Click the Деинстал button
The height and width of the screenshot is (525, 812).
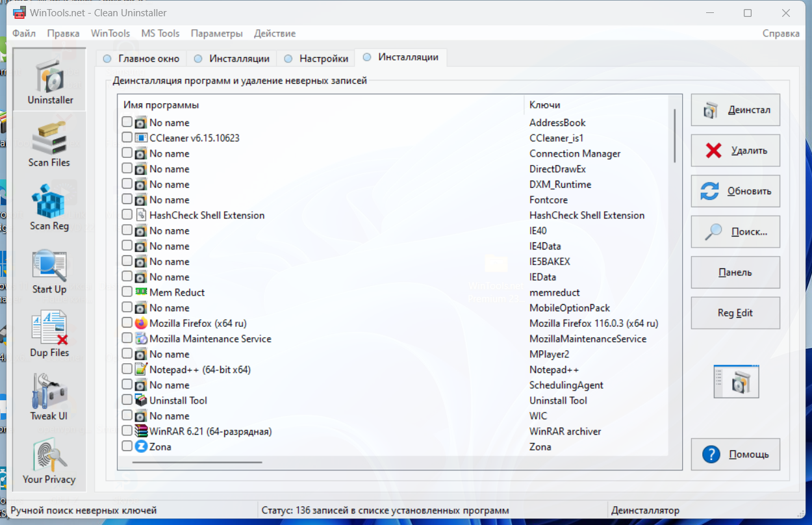[x=735, y=110]
